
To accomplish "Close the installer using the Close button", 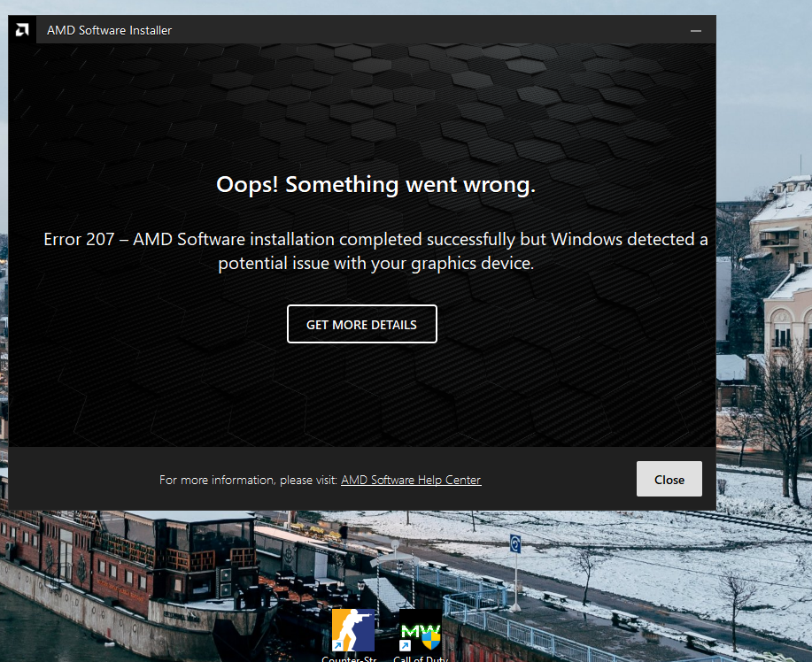I will (669, 479).
